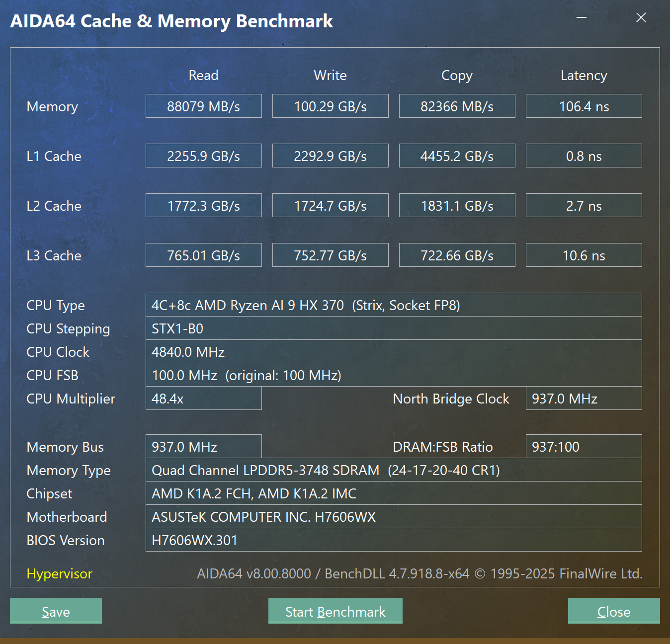The width and height of the screenshot is (670, 644).
Task: Click the Memory Copy 82366 MB/s result
Action: (x=457, y=106)
